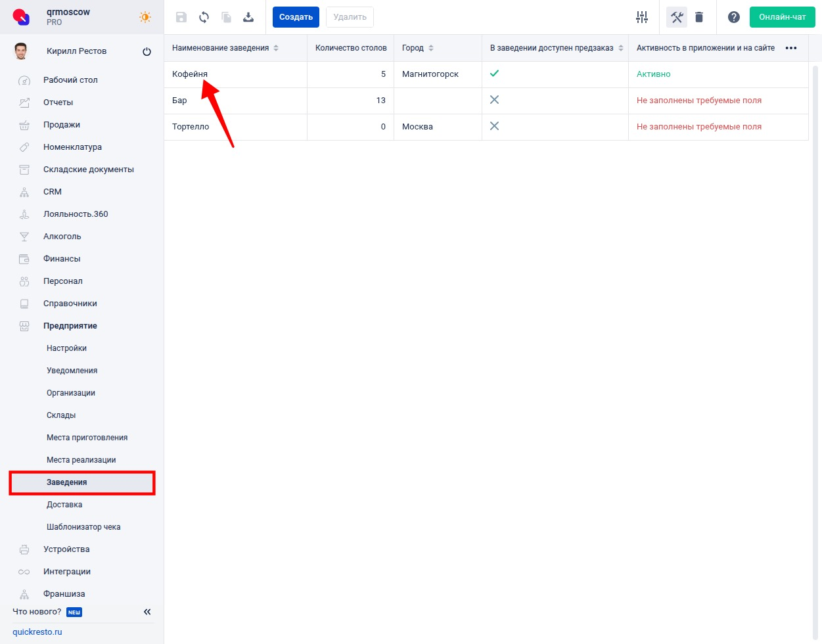Image resolution: width=822 pixels, height=644 pixels.
Task: Click the vertical scrollbar on the right
Action: pyautogui.click(x=815, y=329)
